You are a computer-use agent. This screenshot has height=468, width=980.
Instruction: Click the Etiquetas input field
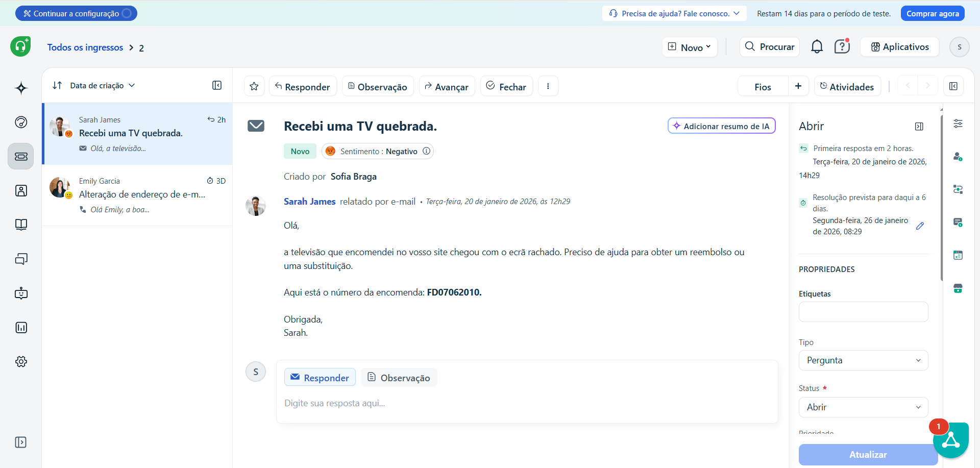tap(863, 311)
